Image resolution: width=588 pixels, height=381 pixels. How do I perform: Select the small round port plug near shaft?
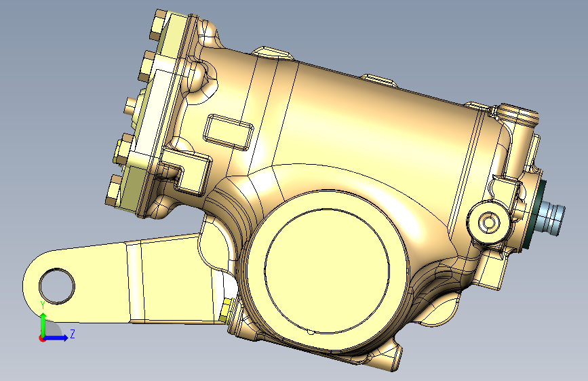pyautogui.click(x=488, y=222)
